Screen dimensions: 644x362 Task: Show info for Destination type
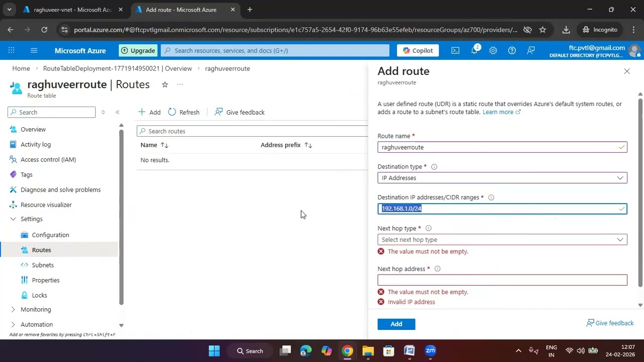tap(434, 167)
